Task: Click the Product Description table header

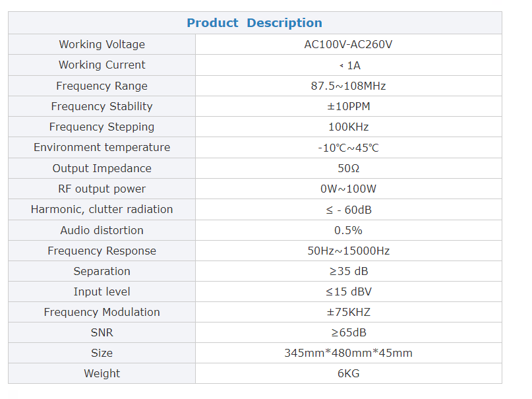Action: 254,23
